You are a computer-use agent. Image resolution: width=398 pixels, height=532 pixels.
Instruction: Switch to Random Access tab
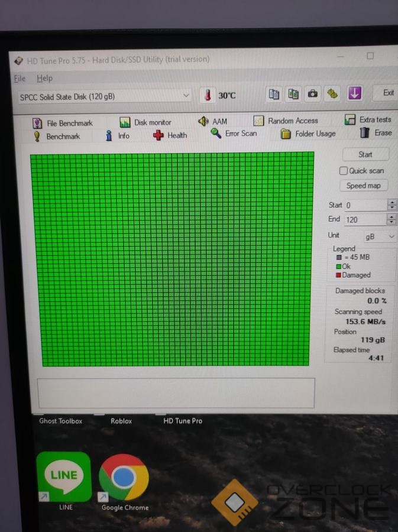pyautogui.click(x=286, y=121)
